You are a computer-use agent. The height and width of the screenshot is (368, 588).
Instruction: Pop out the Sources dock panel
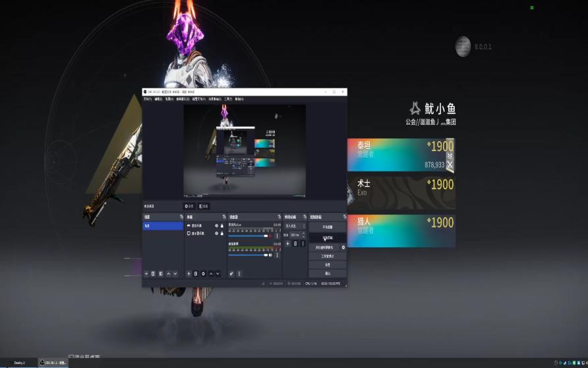click(224, 217)
